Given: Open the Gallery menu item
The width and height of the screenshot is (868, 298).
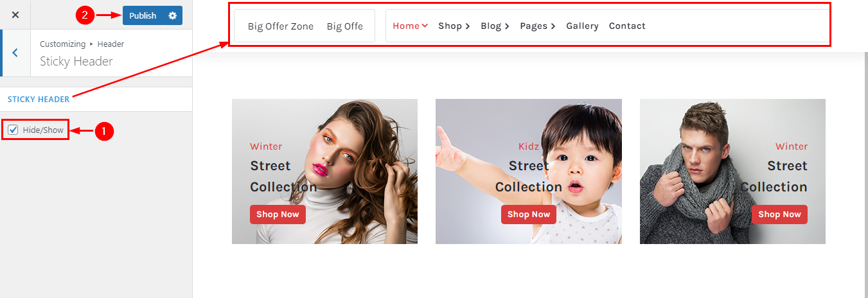Looking at the screenshot, I should (582, 26).
